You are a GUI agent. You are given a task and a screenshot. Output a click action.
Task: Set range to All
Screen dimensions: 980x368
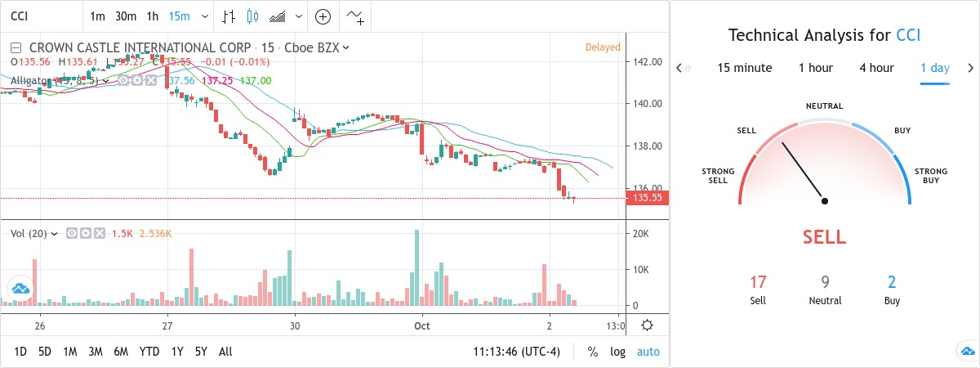pos(225,352)
